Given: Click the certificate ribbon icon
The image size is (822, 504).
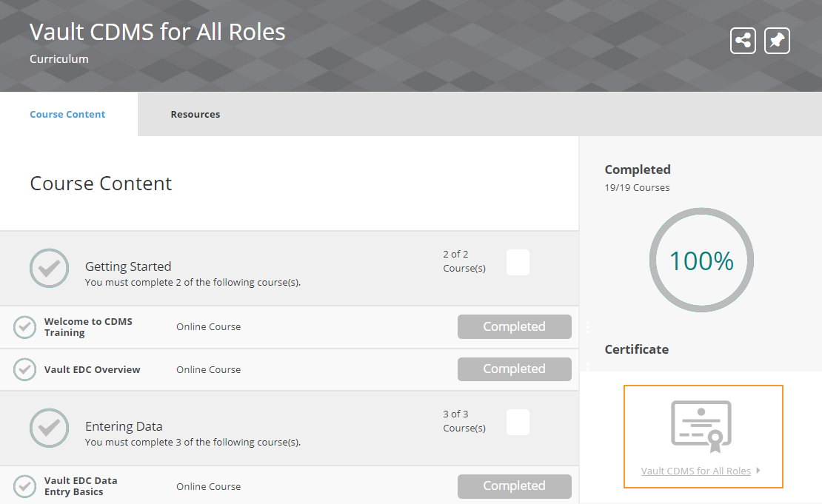Looking at the screenshot, I should pyautogui.click(x=701, y=426).
